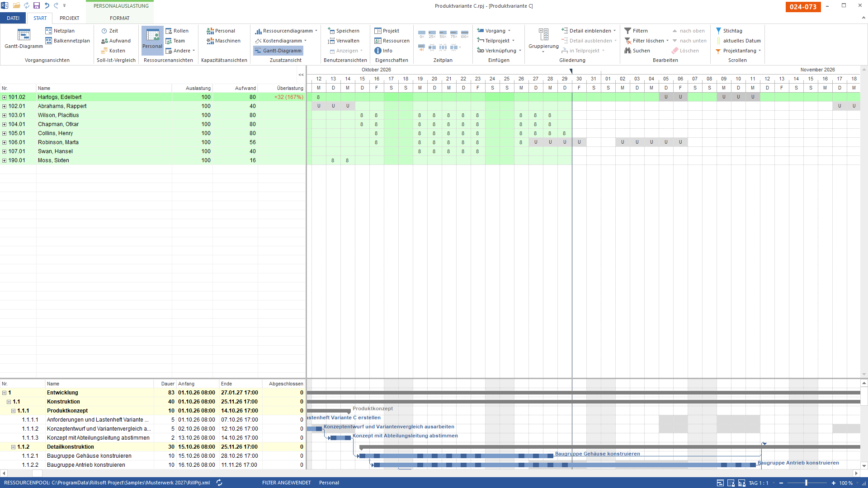Click Speichern in Benutzeransichten

coord(344,31)
